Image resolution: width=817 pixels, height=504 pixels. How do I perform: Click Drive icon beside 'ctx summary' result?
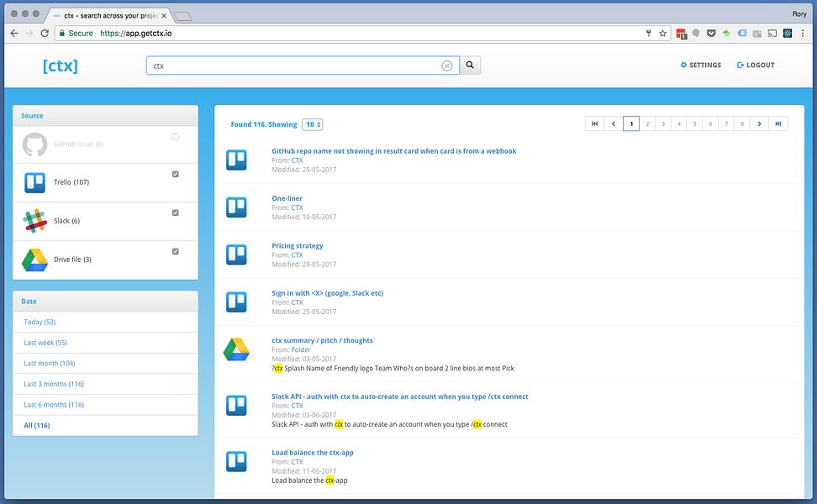click(x=236, y=349)
